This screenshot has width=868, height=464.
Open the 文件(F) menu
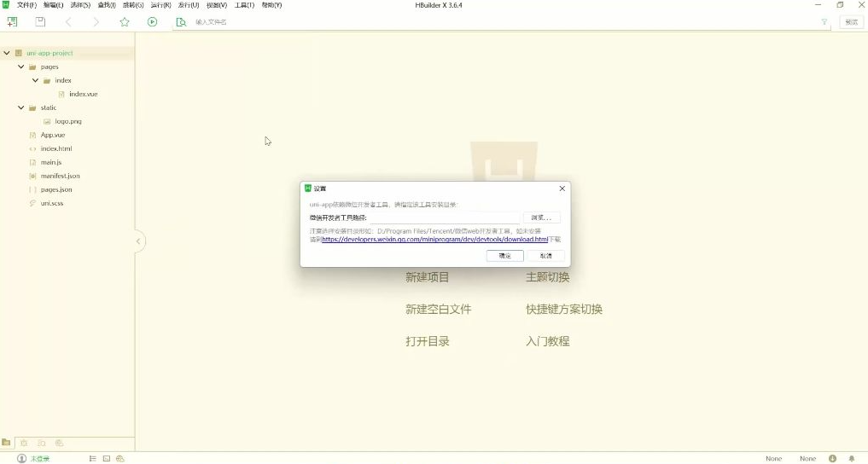point(26,5)
